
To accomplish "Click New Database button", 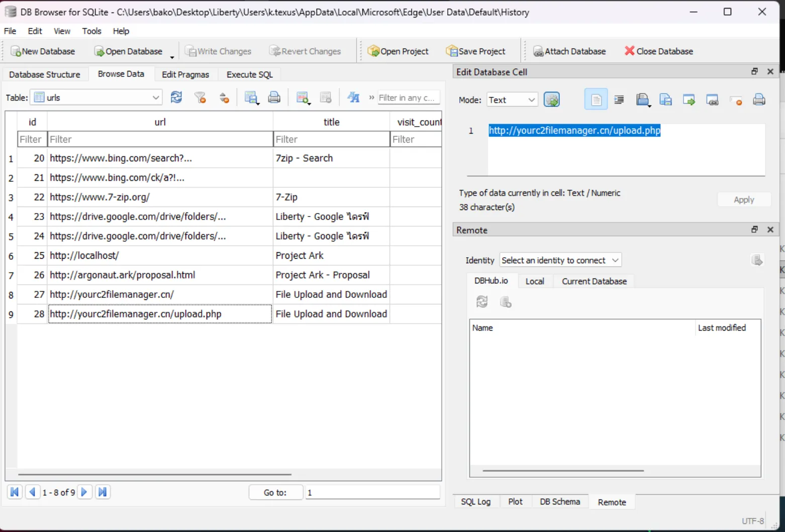I will [43, 51].
